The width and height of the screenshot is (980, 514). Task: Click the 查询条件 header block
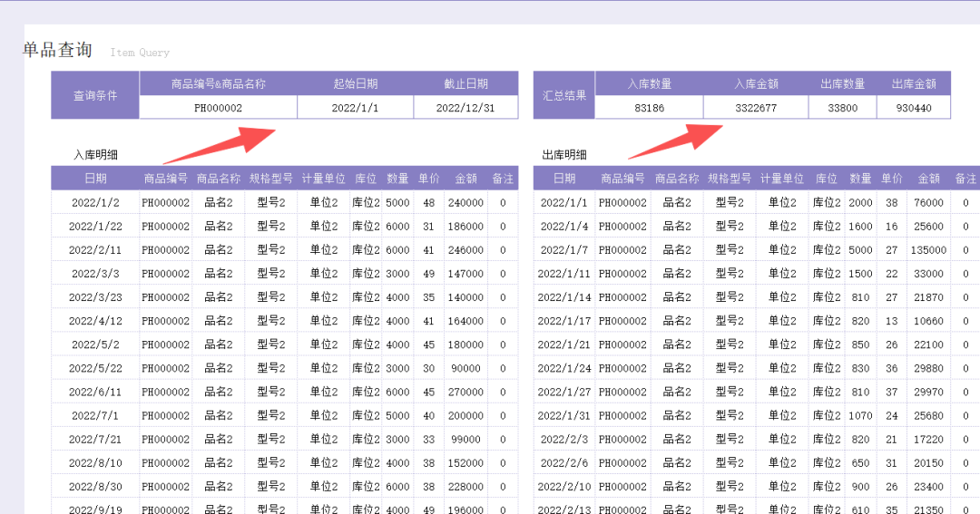pyautogui.click(x=95, y=95)
